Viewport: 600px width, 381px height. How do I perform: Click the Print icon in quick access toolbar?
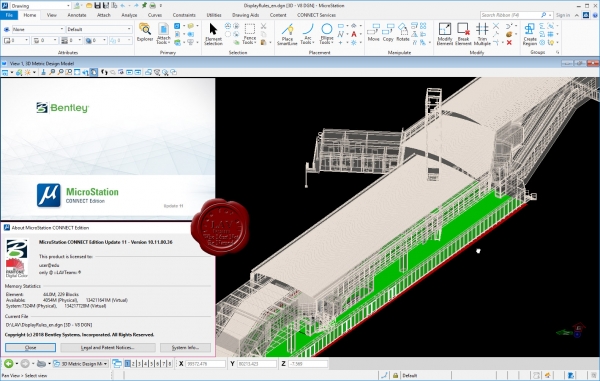pos(152,5)
